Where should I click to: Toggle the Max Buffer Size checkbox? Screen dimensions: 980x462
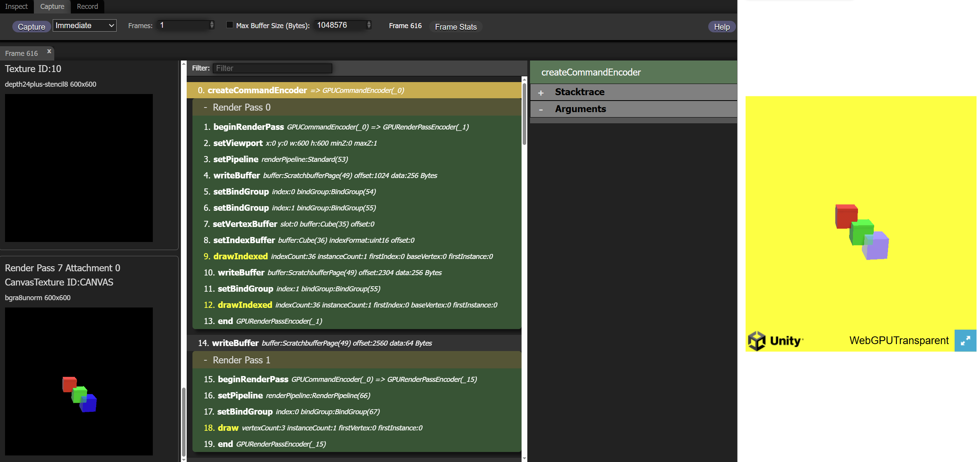[x=230, y=25]
